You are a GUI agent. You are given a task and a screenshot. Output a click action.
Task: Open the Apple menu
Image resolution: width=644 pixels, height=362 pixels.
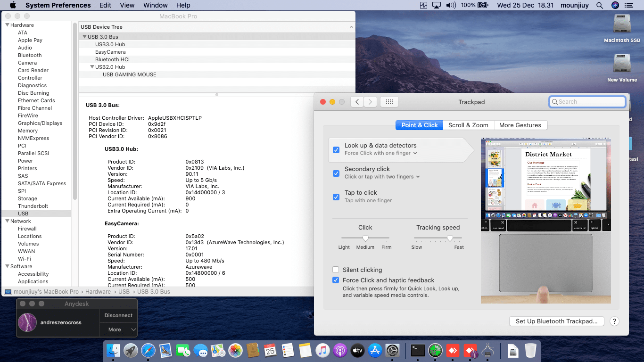pyautogui.click(x=13, y=5)
